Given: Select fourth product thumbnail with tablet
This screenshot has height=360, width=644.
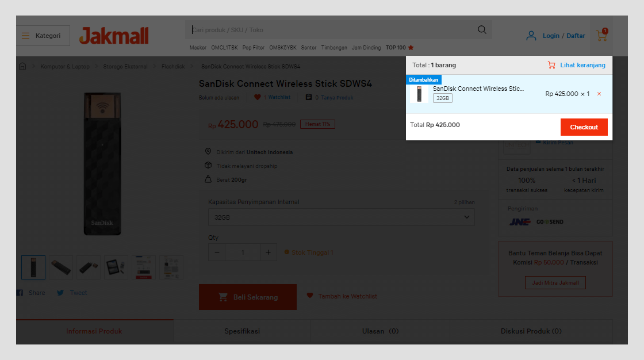Looking at the screenshot, I should tap(116, 267).
